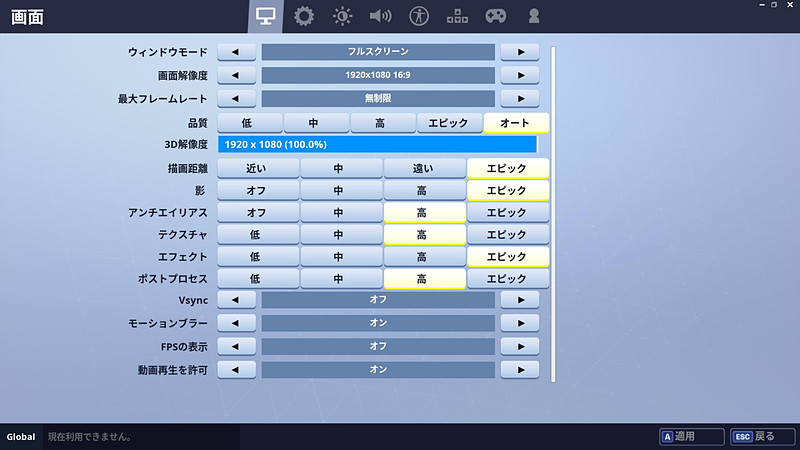Screen dimensions: 800x450
Task: Click left arrow for 画面解像度
Action: [x=236, y=75]
